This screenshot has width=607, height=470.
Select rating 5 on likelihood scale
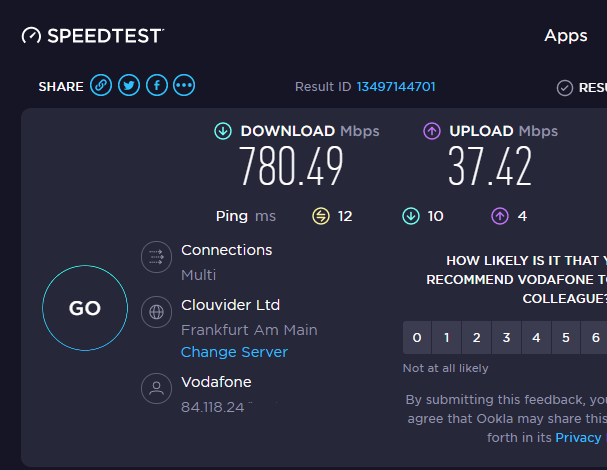pos(566,338)
